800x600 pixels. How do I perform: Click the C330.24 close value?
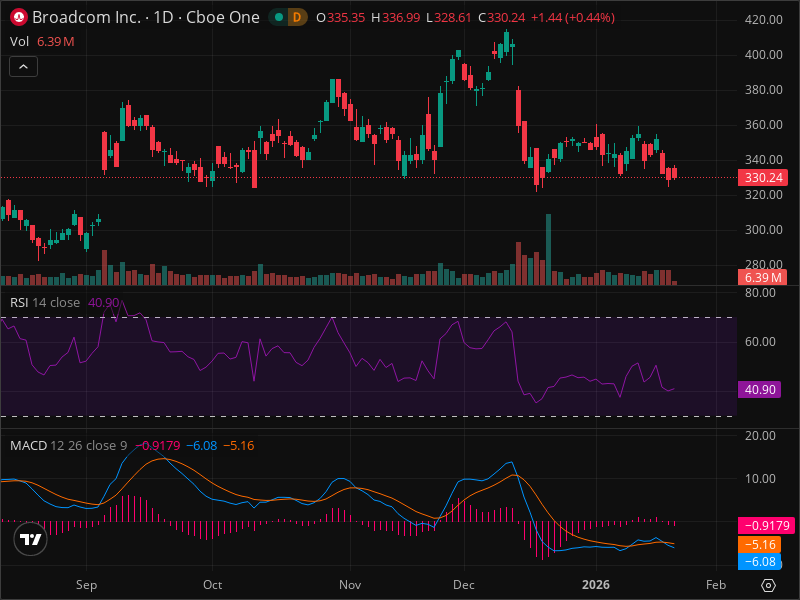(x=502, y=17)
